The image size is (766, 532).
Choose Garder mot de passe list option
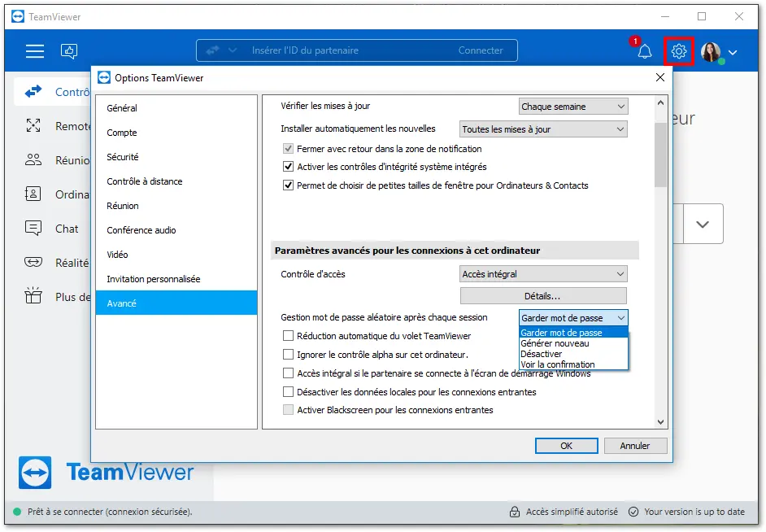573,333
